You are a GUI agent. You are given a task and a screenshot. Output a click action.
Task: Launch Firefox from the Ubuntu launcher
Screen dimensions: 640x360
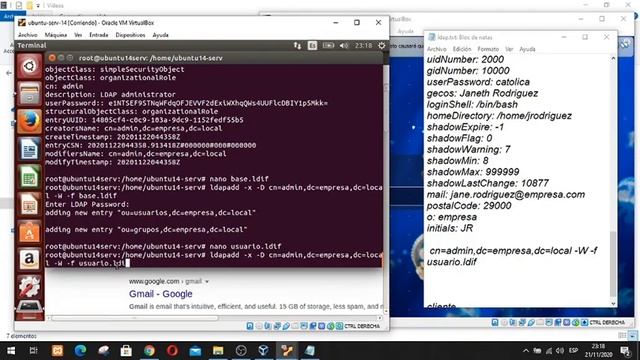[29, 121]
